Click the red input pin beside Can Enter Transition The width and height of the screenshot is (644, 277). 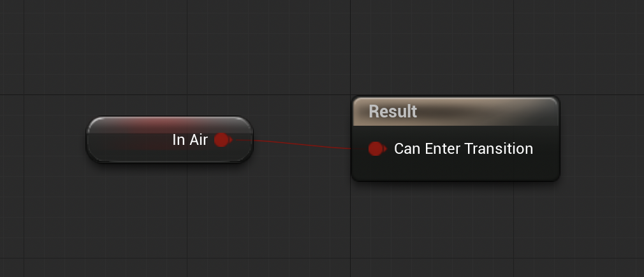[376, 148]
